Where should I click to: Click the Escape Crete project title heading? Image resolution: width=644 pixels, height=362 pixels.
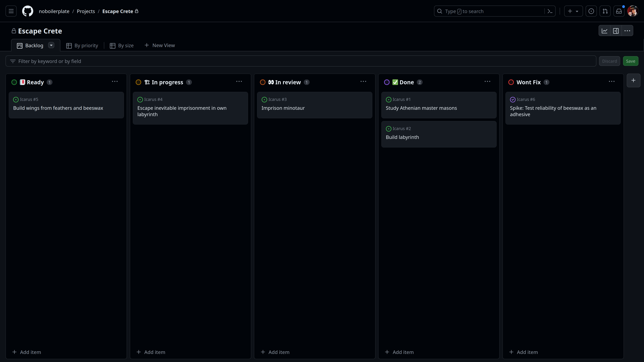click(40, 31)
